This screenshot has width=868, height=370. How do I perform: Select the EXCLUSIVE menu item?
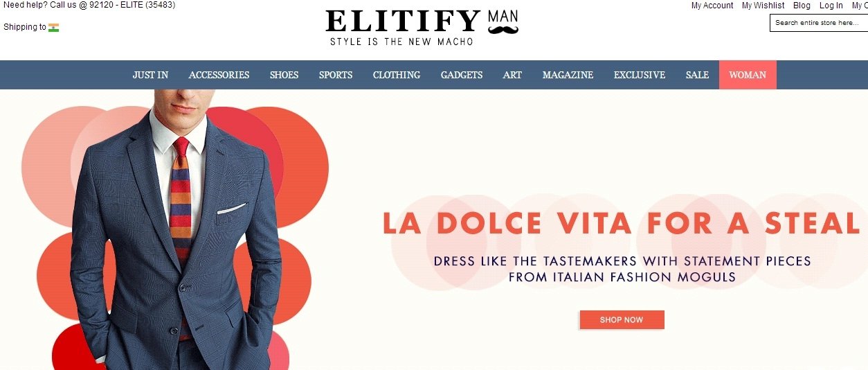point(640,75)
